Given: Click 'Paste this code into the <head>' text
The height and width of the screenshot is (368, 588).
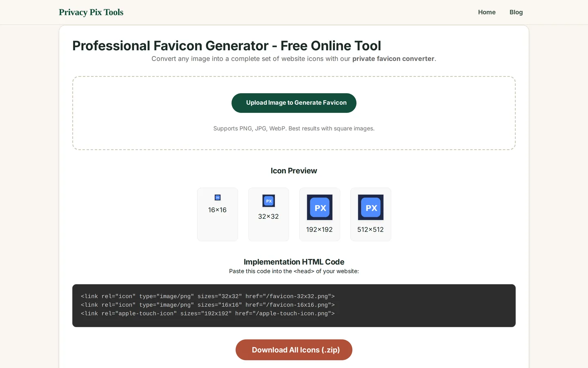Looking at the screenshot, I should pos(294,271).
